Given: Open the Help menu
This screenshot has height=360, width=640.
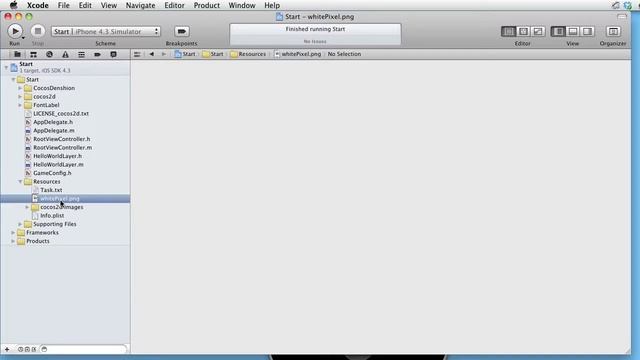Looking at the screenshot, I should pos(272,5).
